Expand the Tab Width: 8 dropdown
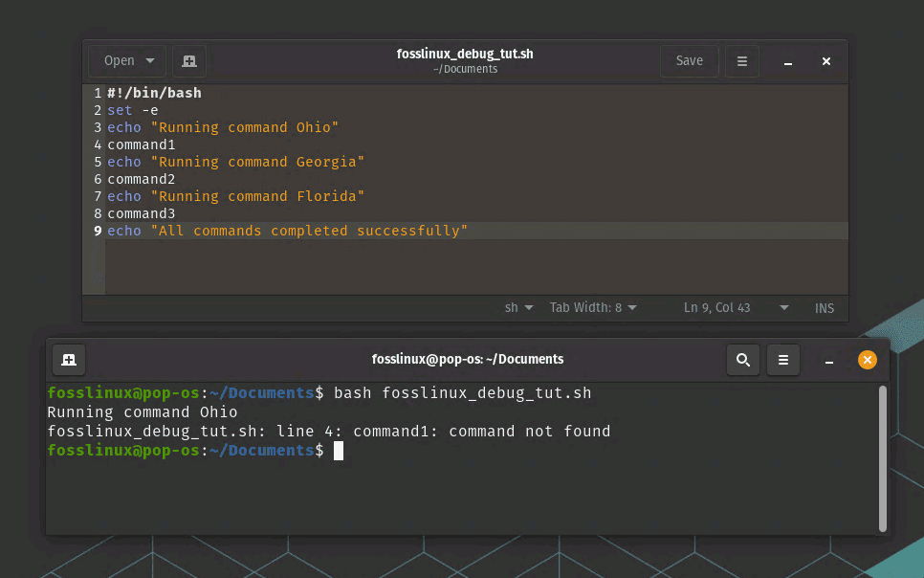 click(593, 308)
